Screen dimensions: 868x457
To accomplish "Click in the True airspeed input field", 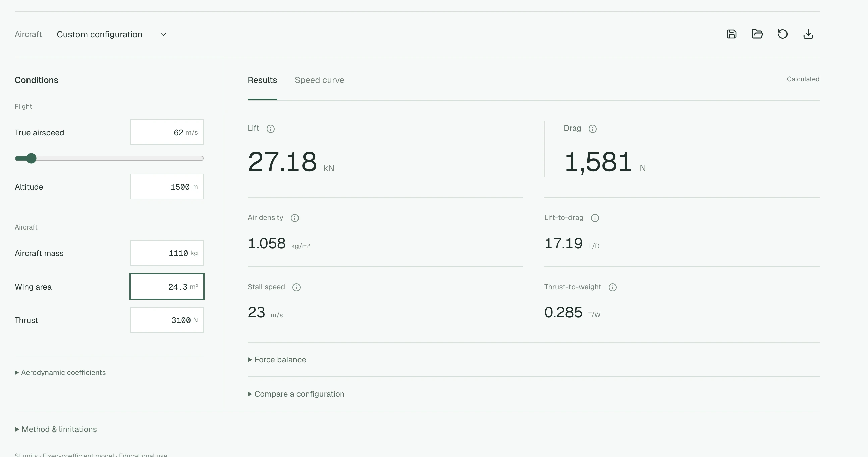I will click(x=167, y=132).
